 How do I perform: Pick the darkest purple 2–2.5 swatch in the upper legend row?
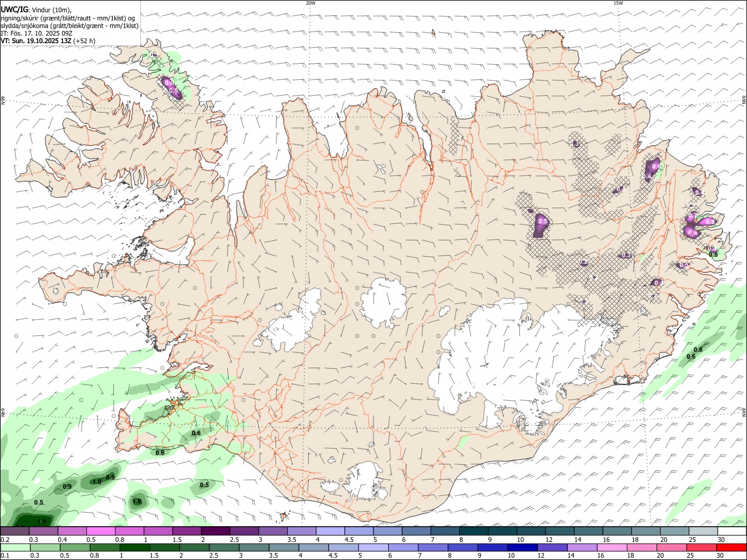point(215,531)
